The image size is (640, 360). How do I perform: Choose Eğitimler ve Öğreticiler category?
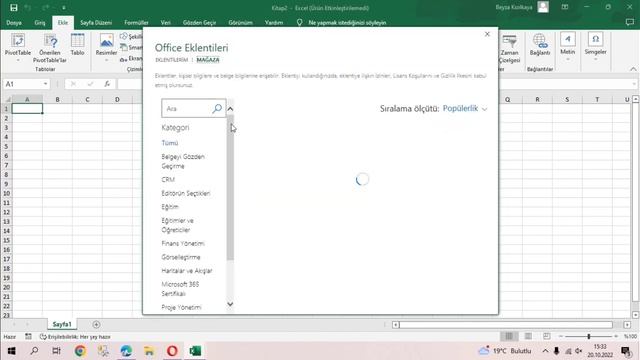click(x=178, y=225)
